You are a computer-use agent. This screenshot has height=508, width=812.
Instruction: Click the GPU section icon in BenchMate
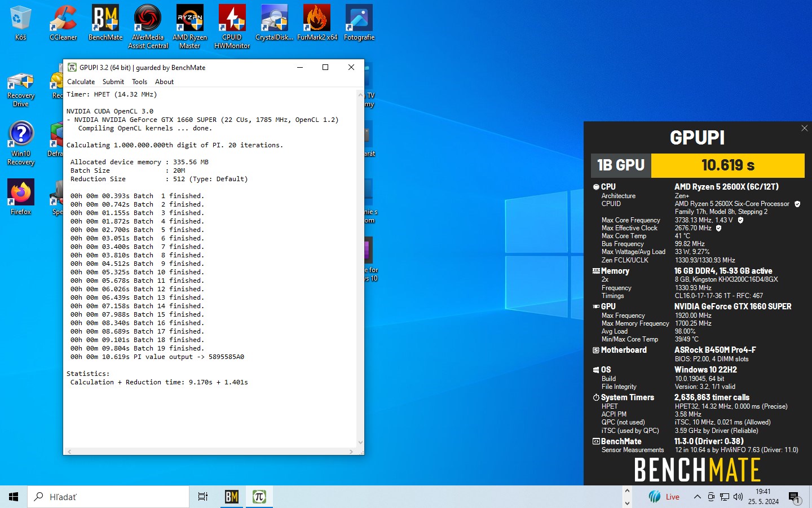click(596, 306)
